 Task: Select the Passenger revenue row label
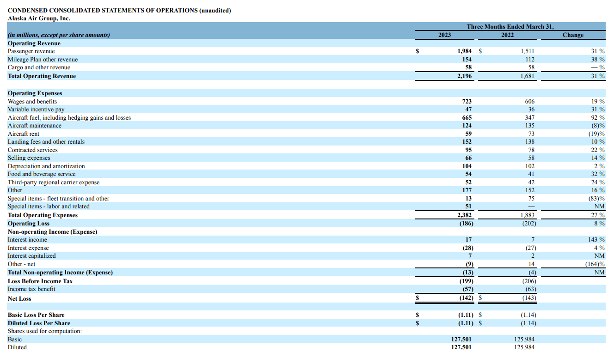click(x=29, y=51)
